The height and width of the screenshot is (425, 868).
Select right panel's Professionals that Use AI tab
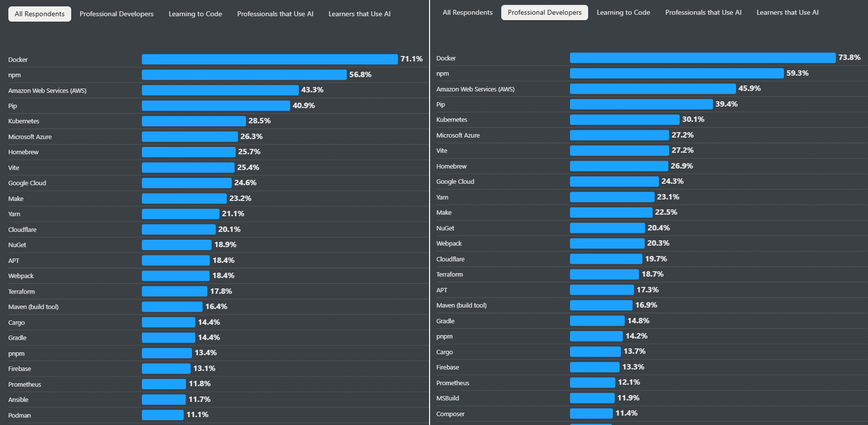coord(703,12)
